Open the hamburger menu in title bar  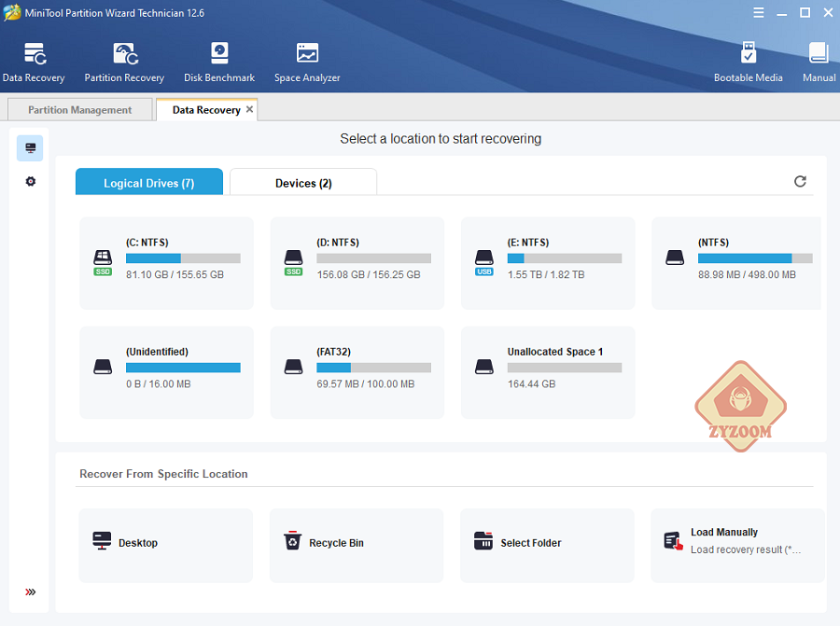click(x=759, y=13)
